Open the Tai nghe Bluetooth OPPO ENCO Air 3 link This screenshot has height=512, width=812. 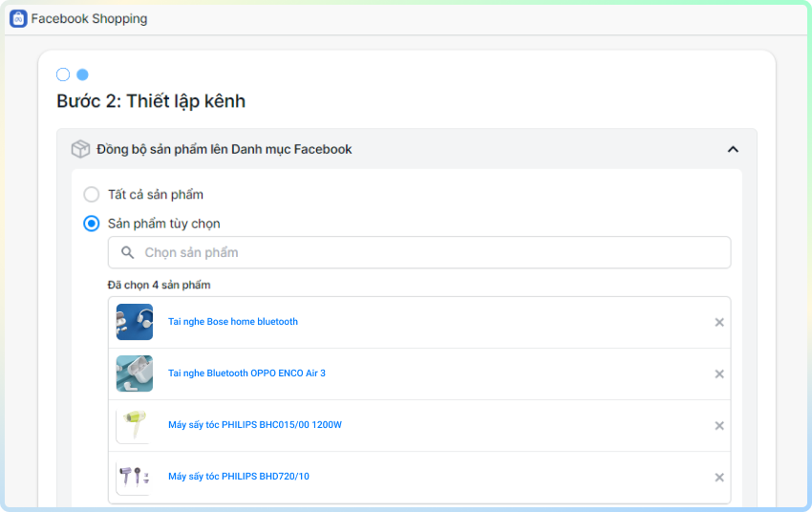pos(246,373)
